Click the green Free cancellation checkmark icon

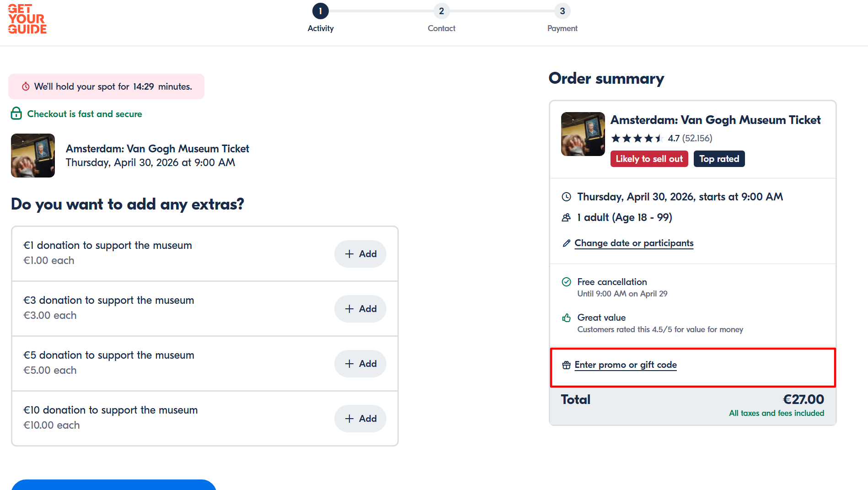pos(567,281)
